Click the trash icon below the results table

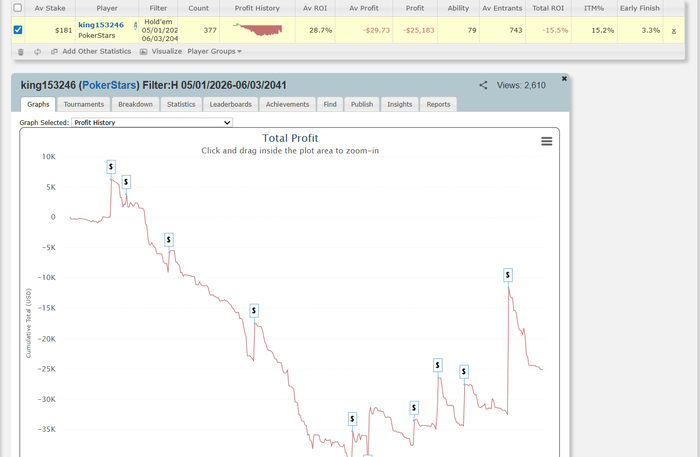[21, 52]
